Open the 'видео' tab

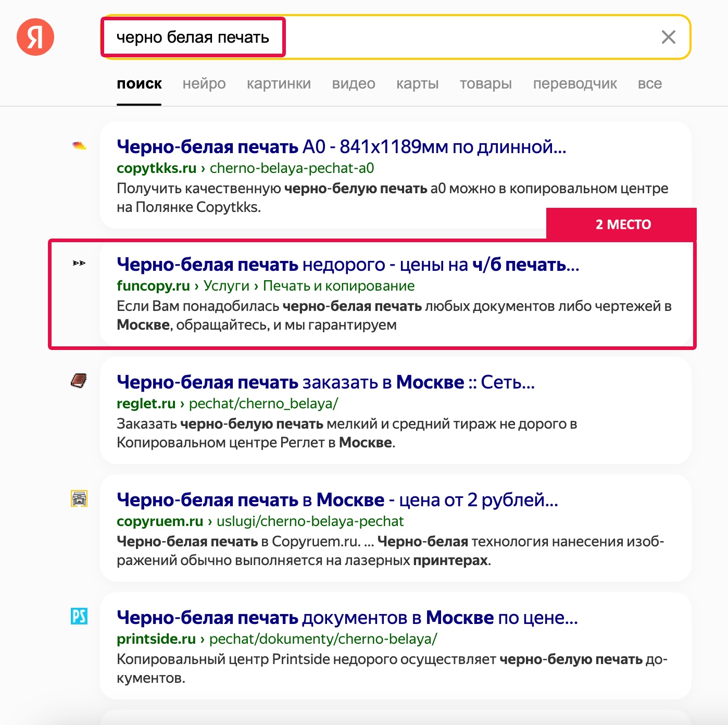[354, 84]
